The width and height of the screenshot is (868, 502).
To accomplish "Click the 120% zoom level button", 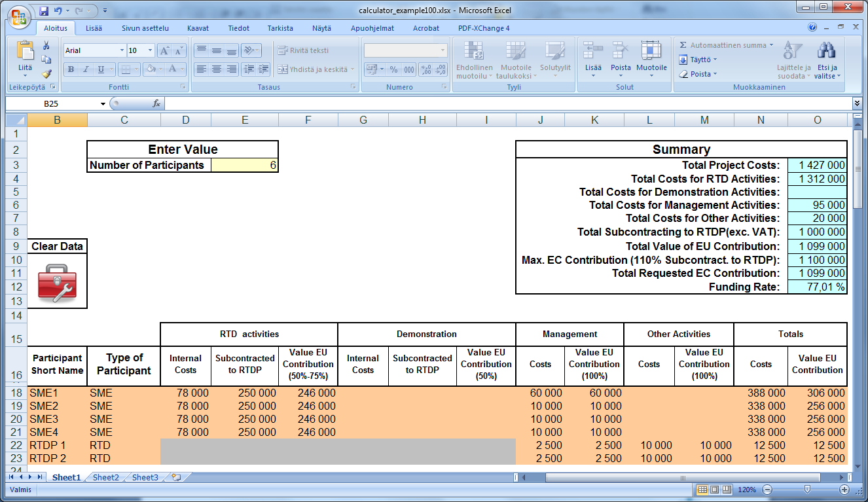I will 746,490.
